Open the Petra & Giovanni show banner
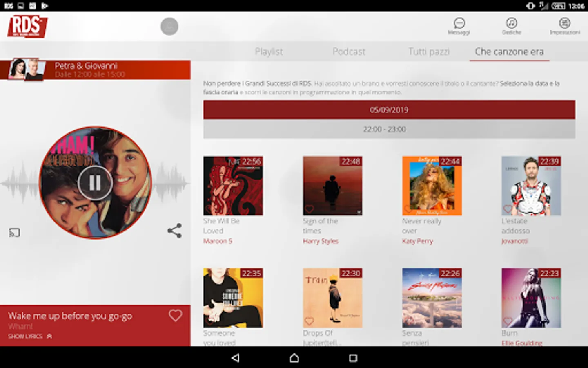The image size is (588, 368). point(95,70)
